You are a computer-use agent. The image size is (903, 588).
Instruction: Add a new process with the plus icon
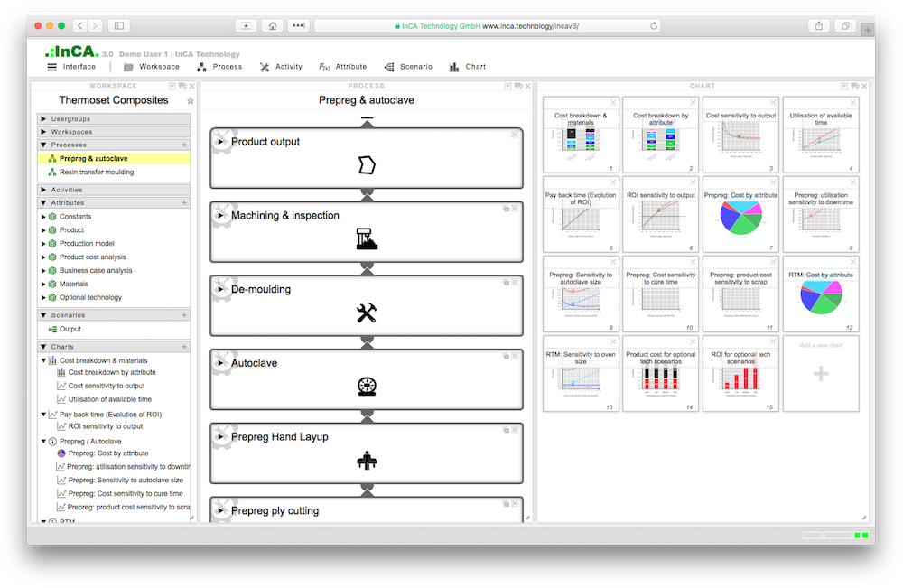pos(184,145)
